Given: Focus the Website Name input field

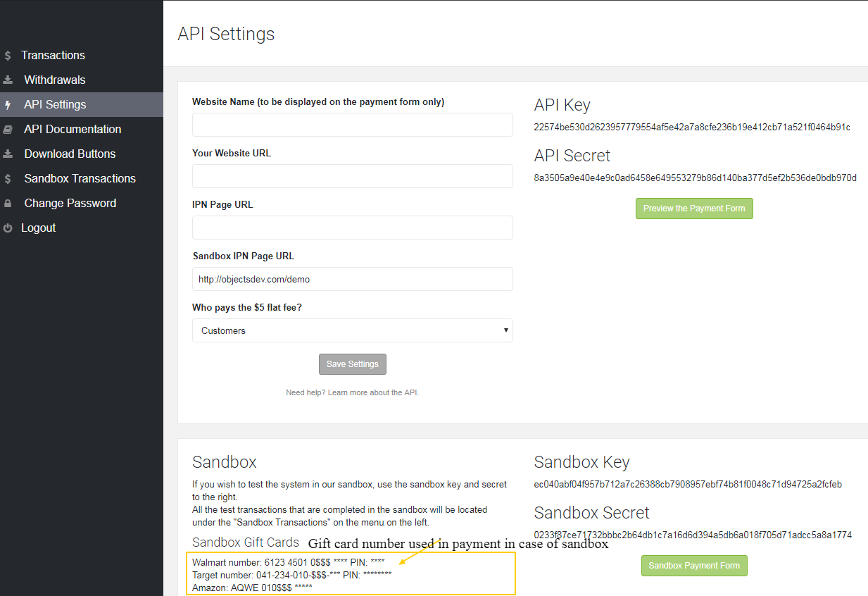Looking at the screenshot, I should pyautogui.click(x=353, y=125).
